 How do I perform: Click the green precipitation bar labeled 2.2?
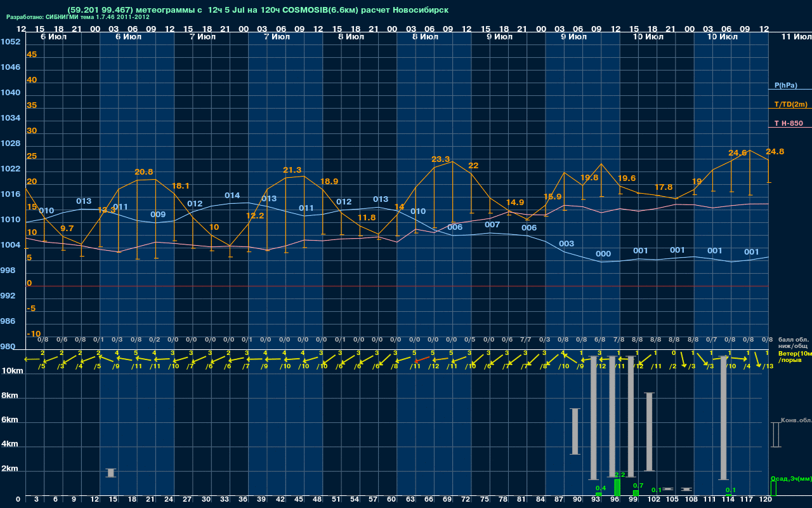(617, 488)
